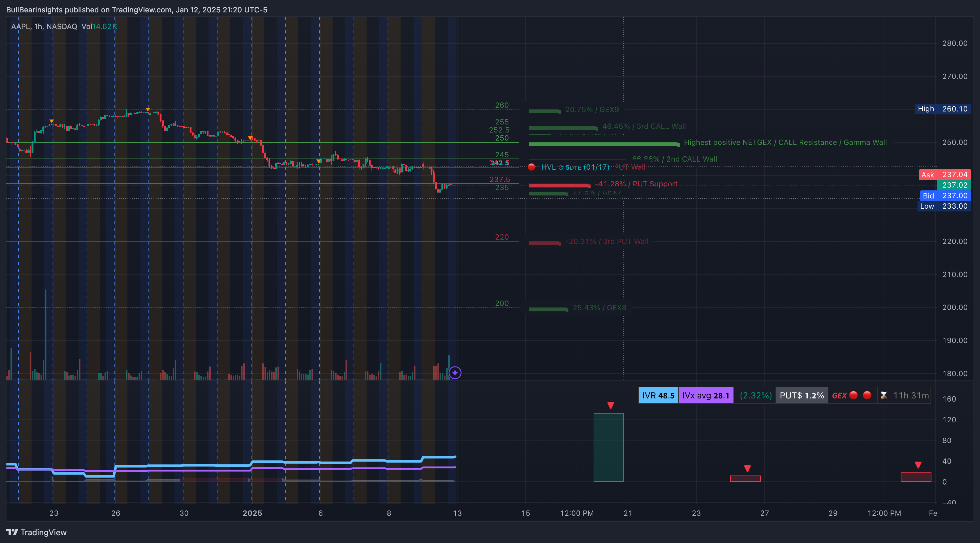Click the red HVL circle marker
The width and height of the screenshot is (980, 543).
[531, 167]
